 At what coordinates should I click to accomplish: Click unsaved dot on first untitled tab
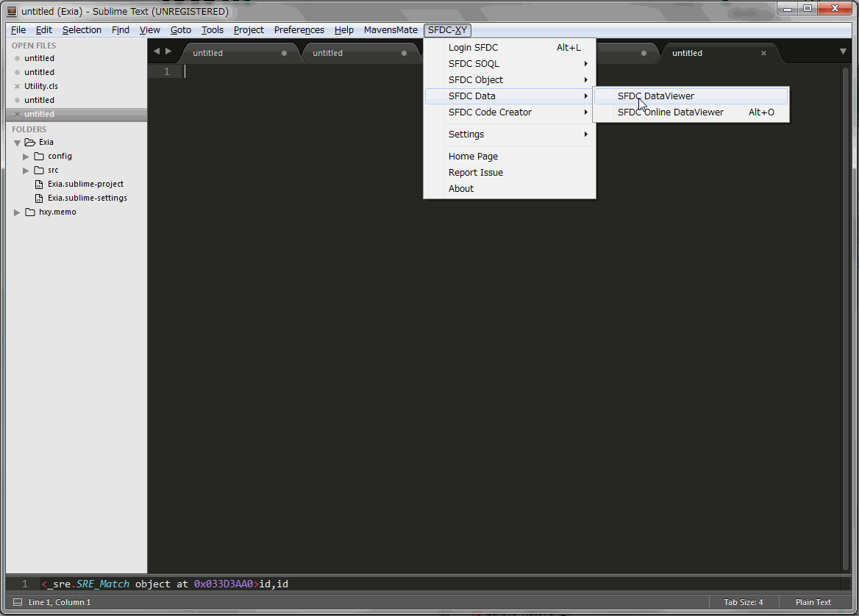[x=284, y=53]
